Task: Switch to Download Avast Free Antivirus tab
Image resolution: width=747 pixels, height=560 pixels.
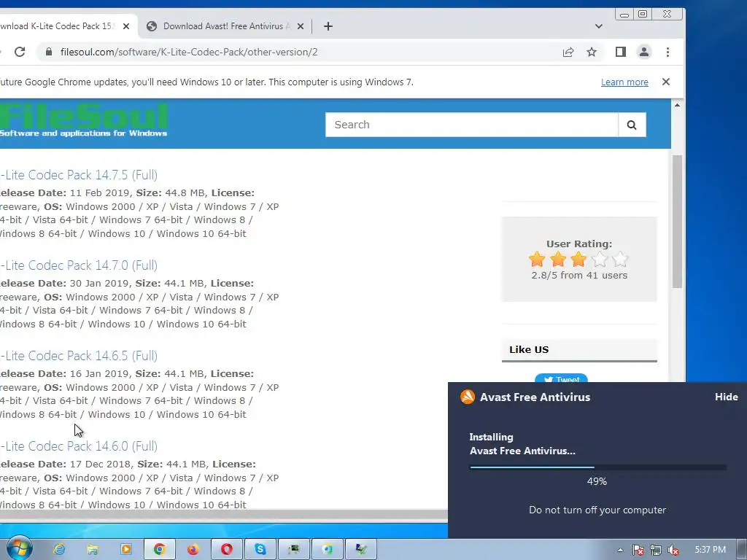Action: (227, 26)
